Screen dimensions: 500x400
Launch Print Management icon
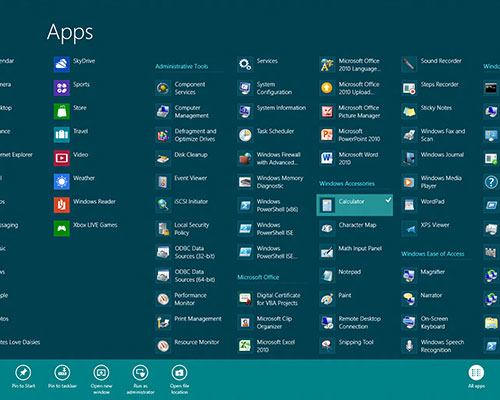[163, 322]
